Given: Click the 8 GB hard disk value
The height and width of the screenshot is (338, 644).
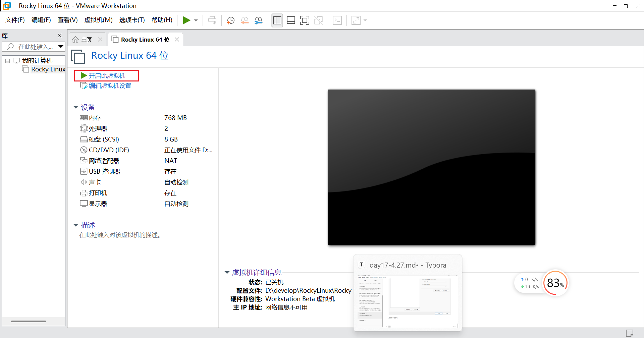Looking at the screenshot, I should pyautogui.click(x=171, y=139).
